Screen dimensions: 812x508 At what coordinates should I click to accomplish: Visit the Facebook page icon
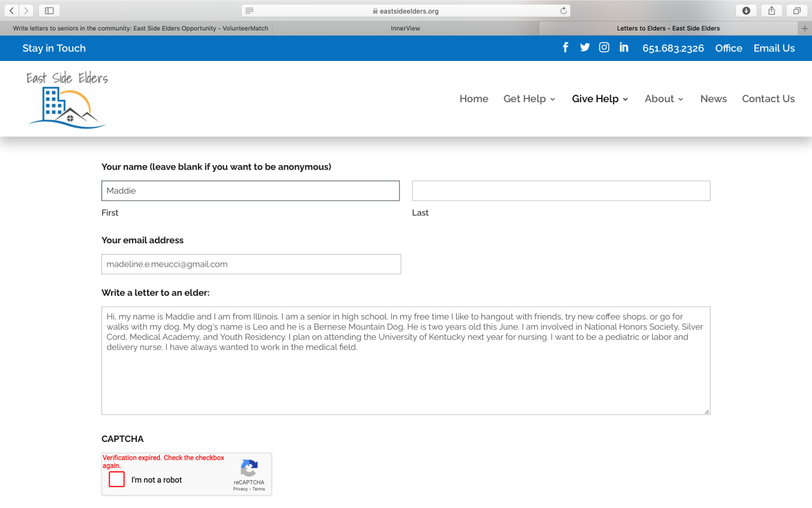coord(565,48)
